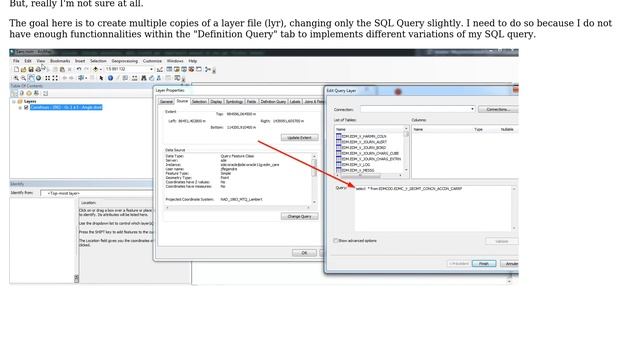This screenshot has width=640, height=360.
Task: Click the List of Tables horizontal scrollbar
Action: pyautogui.click(x=369, y=176)
